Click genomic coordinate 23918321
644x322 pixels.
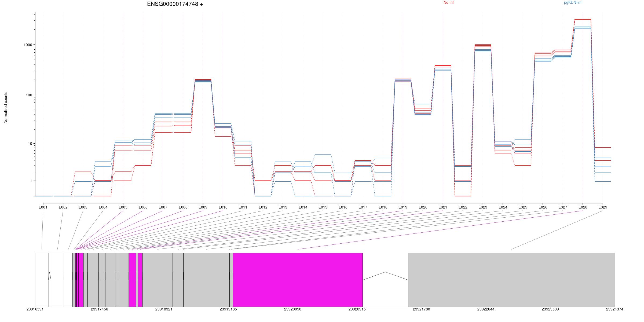coord(164,309)
